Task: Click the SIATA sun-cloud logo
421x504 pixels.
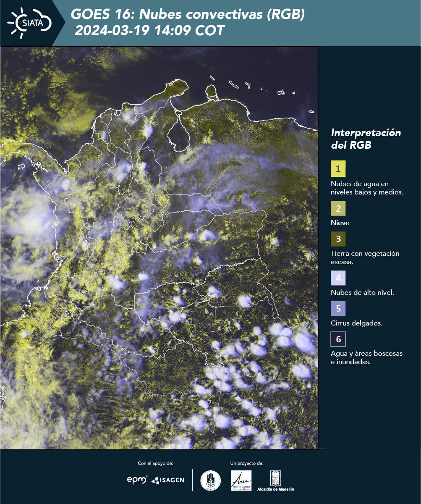Action: 29,23
